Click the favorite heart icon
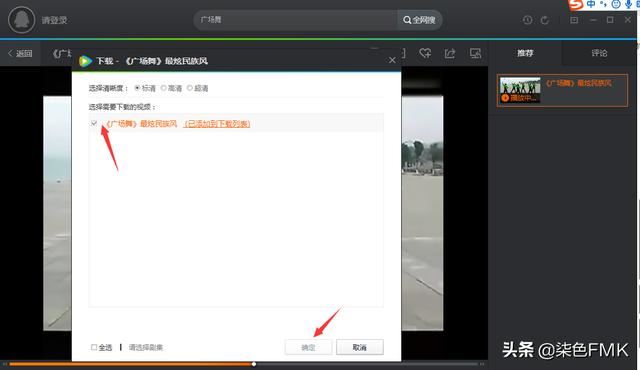The width and height of the screenshot is (640, 370). tap(425, 53)
